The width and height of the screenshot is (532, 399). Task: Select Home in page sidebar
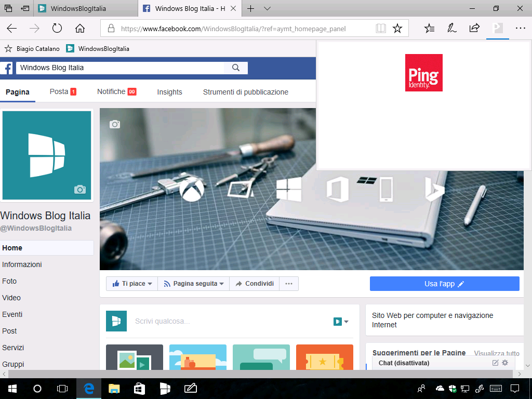tap(47, 248)
